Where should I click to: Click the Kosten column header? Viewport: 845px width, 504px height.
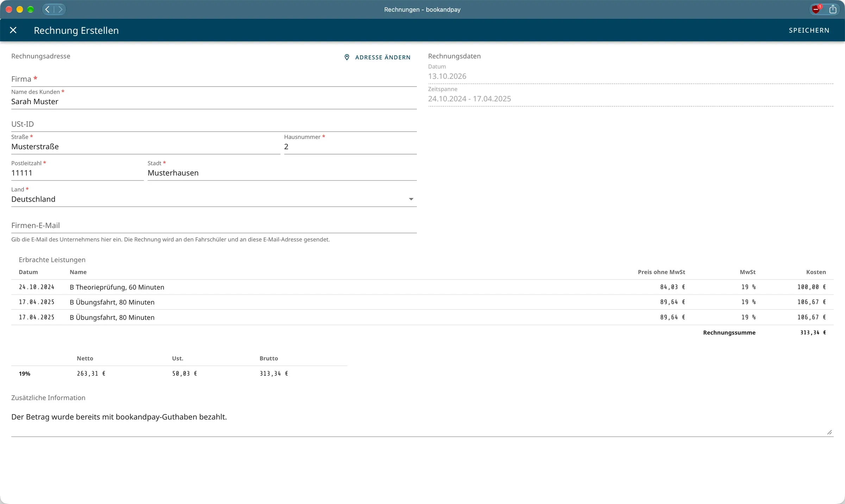[816, 272]
